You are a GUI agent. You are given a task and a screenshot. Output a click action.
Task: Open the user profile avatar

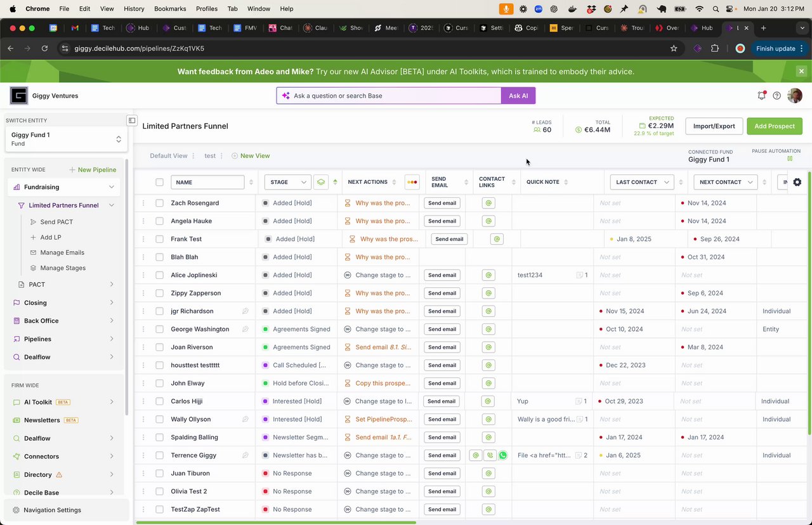[x=794, y=96]
